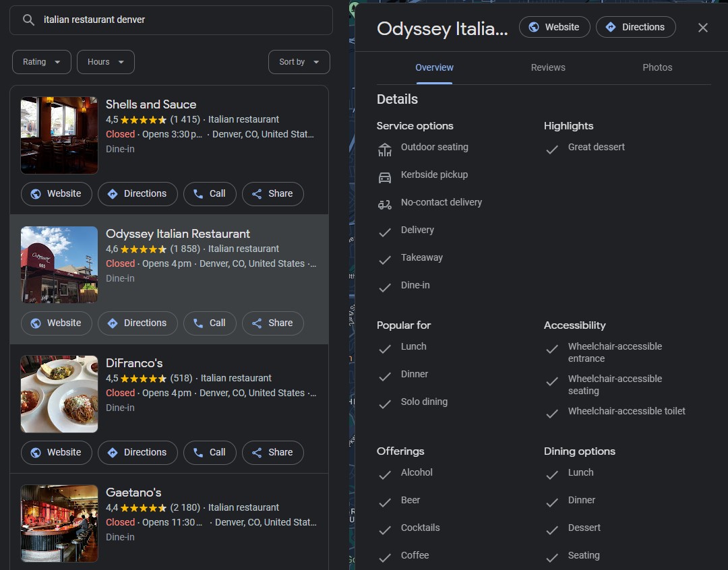728x570 pixels.
Task: Click the checkmark beside Takeaway
Action: click(385, 260)
